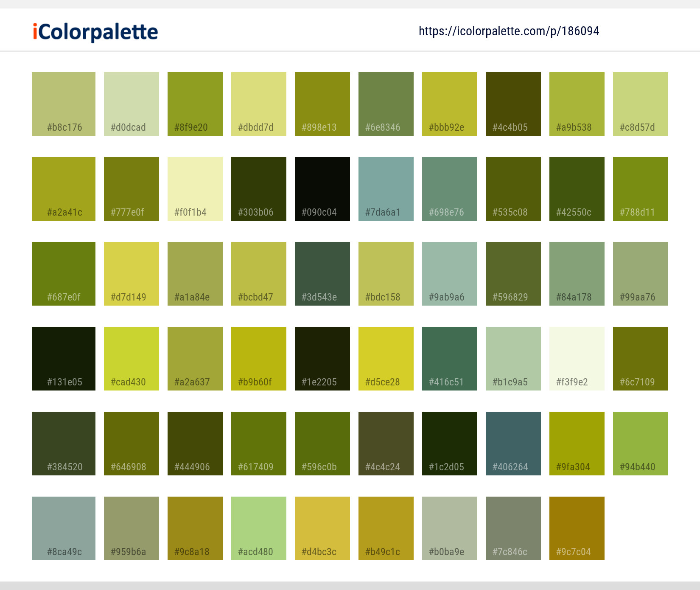Choose the #d4bc3c swatch

pos(322,528)
